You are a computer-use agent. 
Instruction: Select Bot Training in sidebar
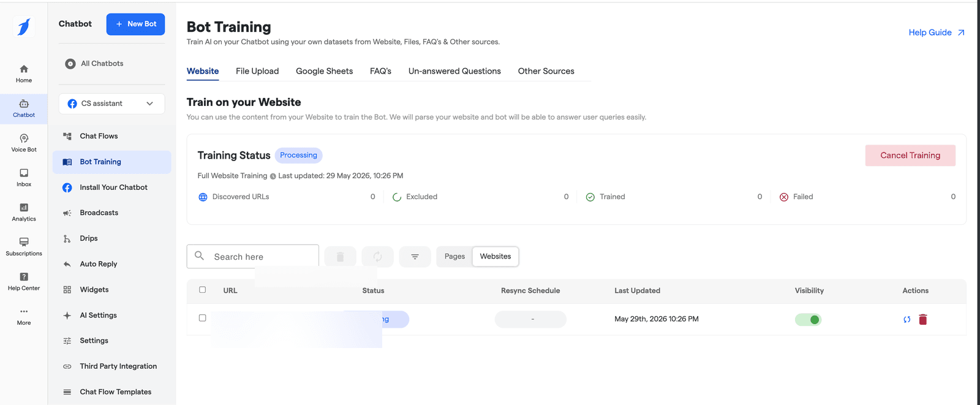pos(112,162)
